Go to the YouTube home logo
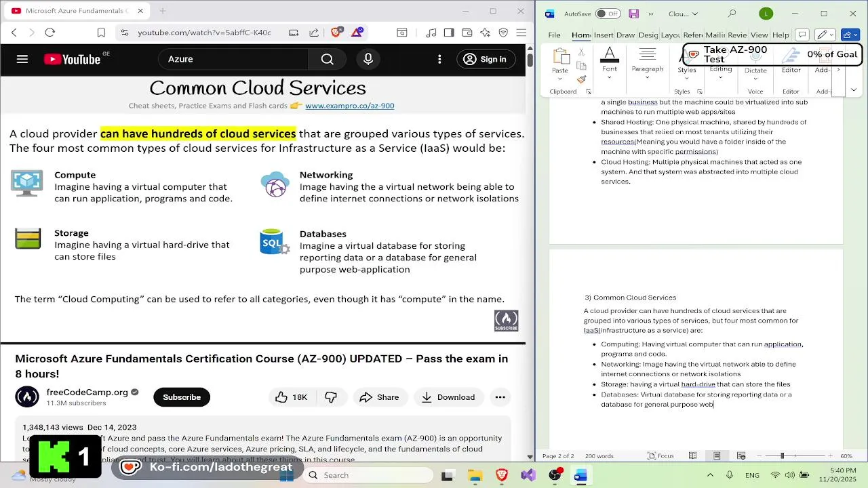 pos(73,59)
